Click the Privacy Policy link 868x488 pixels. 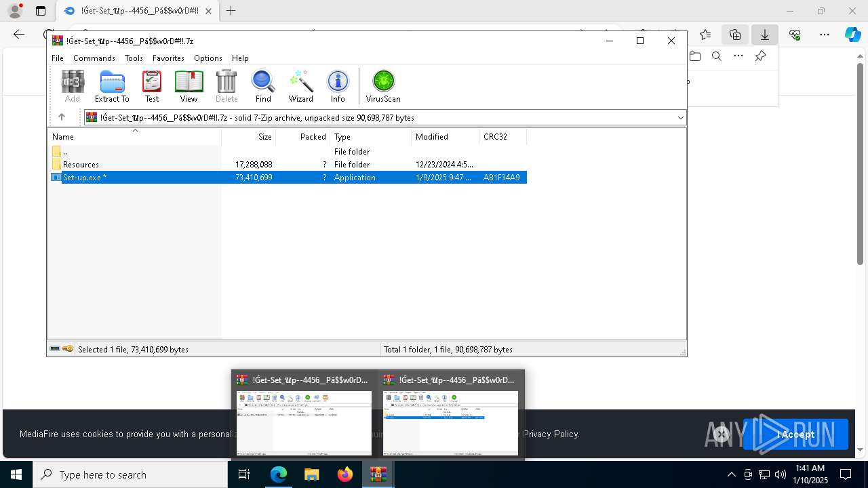551,434
